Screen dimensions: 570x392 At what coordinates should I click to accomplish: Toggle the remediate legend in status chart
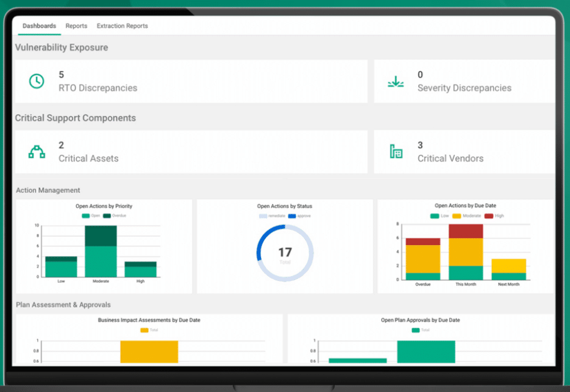pyautogui.click(x=273, y=215)
